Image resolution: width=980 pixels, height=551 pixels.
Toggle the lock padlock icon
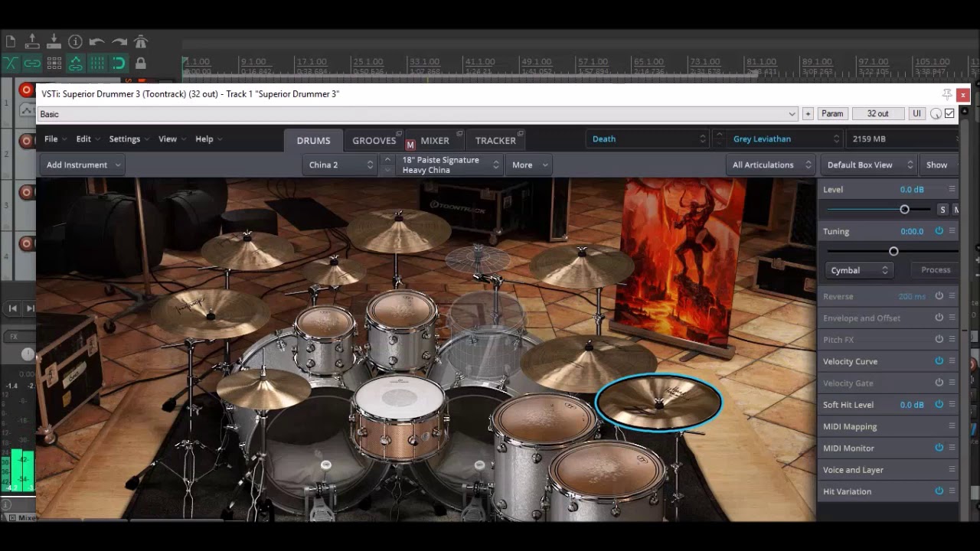(141, 63)
